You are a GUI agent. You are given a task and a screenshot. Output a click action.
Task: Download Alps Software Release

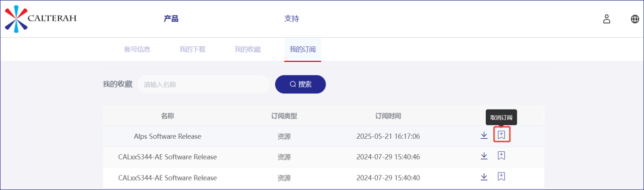point(484,135)
